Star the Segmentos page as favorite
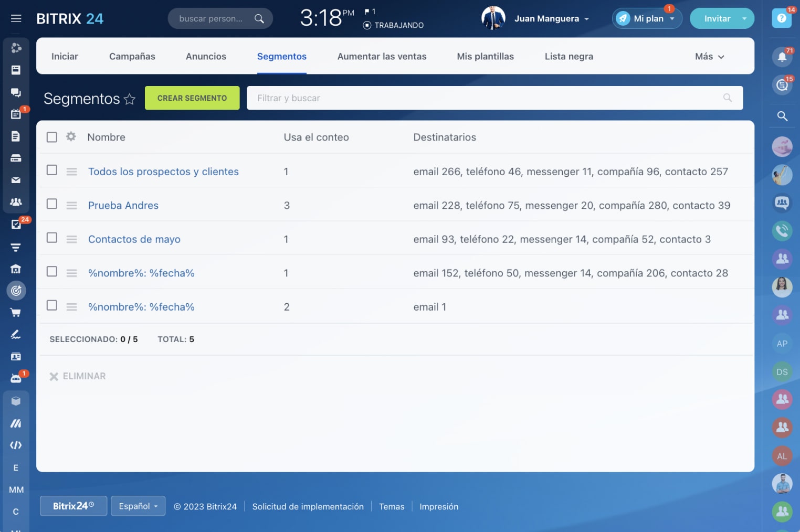This screenshot has height=532, width=800. point(130,99)
